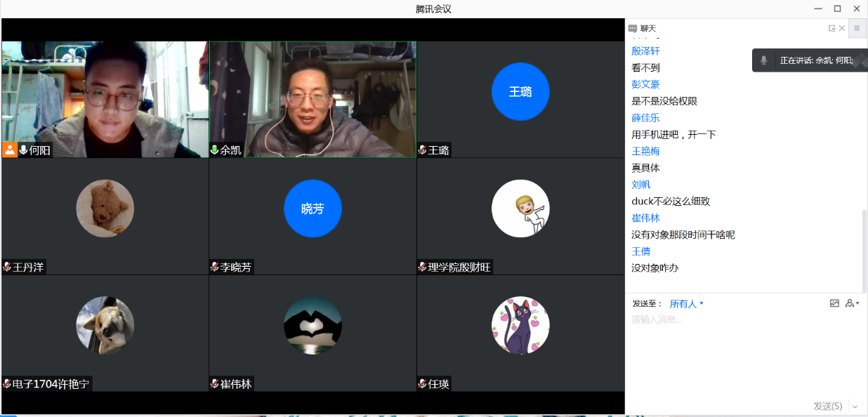
Task: Click muted mic icon beside 崔伟林
Action: (x=215, y=384)
